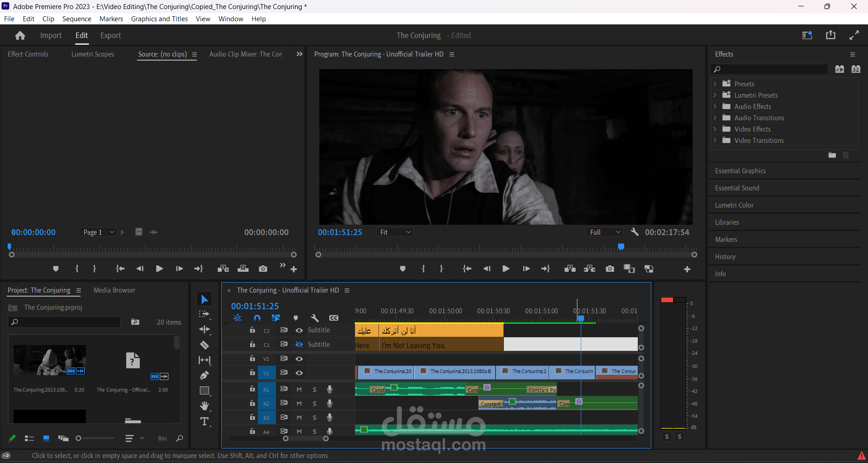This screenshot has height=463, width=868.
Task: Open the Workspaces icon in header
Action: pyautogui.click(x=807, y=35)
